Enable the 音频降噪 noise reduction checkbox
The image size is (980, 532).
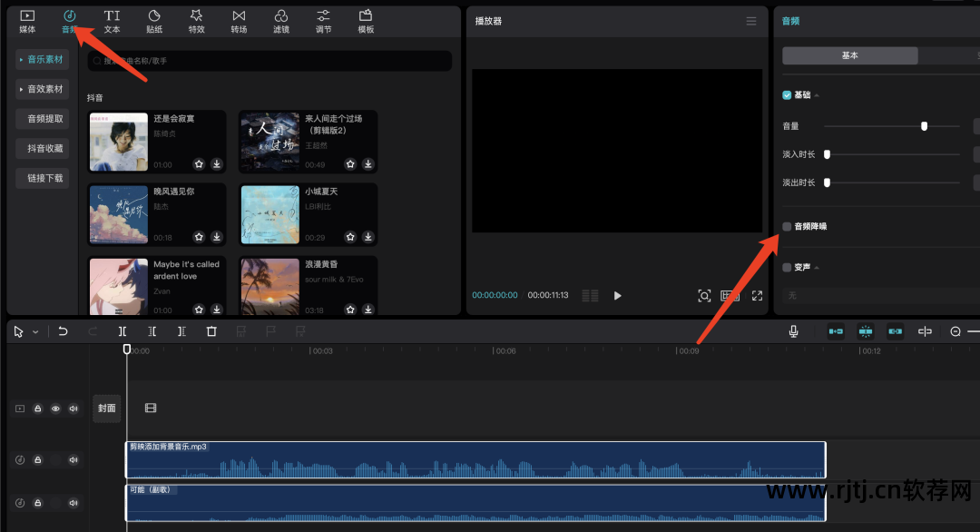coord(786,226)
